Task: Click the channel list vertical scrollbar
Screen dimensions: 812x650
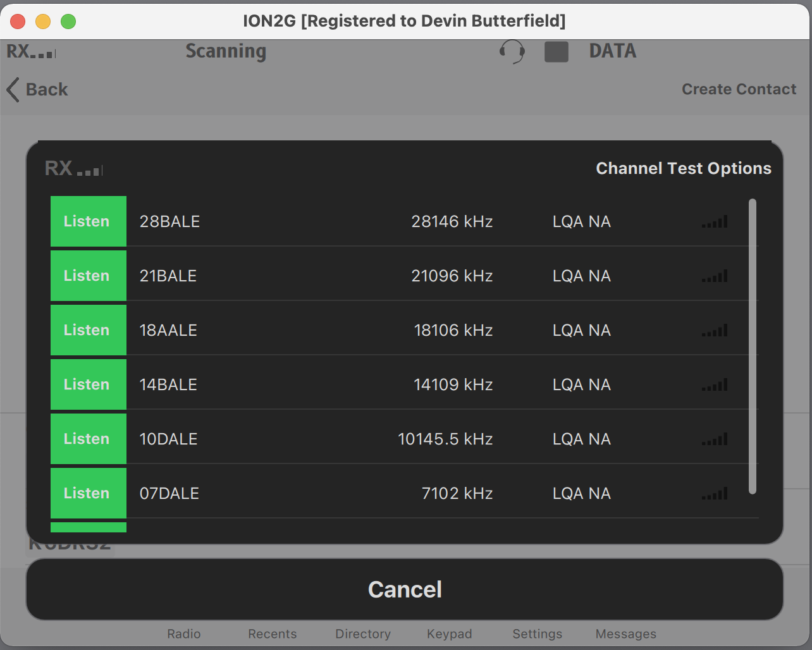Action: pyautogui.click(x=752, y=346)
